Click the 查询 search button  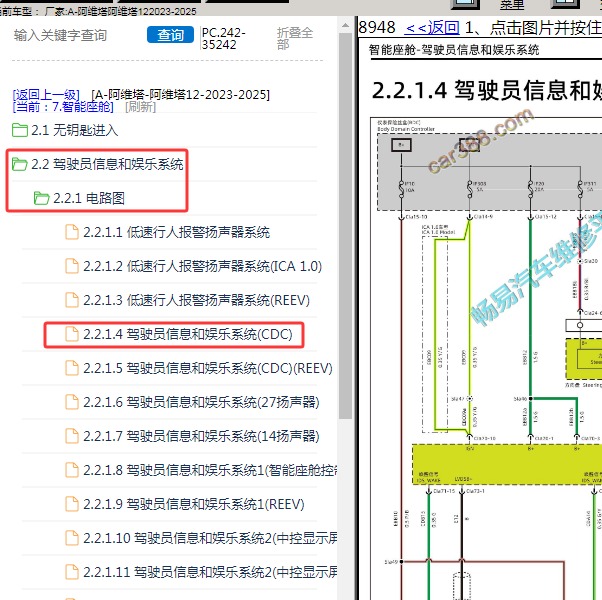[x=170, y=35]
